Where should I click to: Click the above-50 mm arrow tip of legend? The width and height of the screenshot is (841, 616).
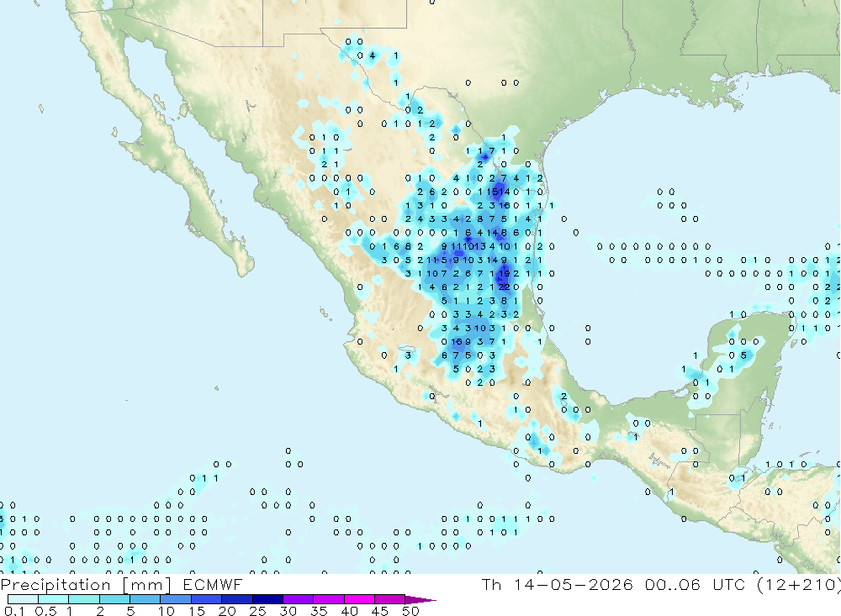point(420,600)
